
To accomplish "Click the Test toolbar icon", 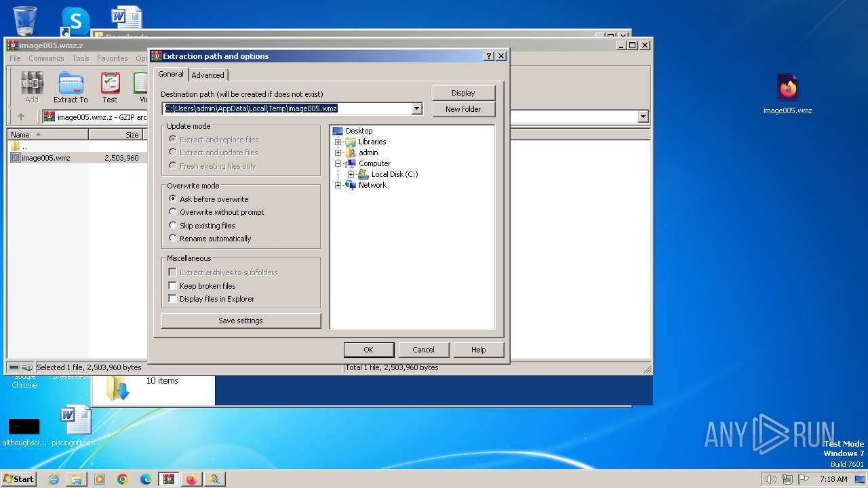I will 110,87.
